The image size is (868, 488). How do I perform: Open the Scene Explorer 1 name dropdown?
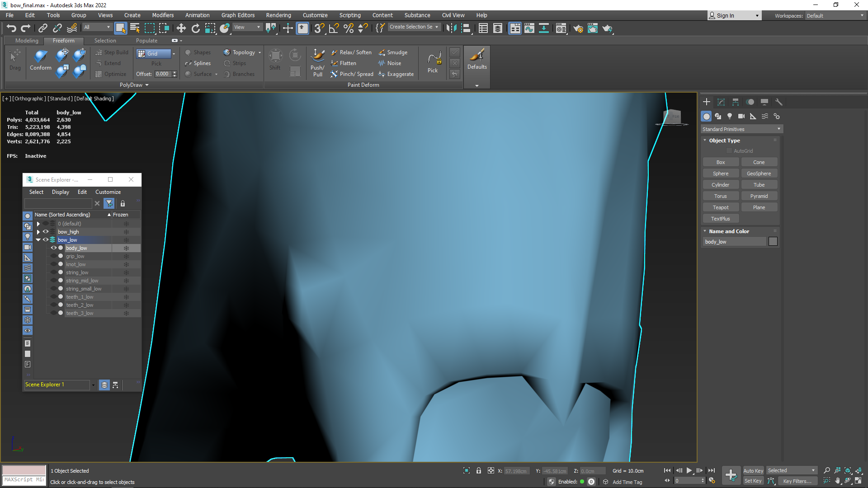(x=93, y=385)
